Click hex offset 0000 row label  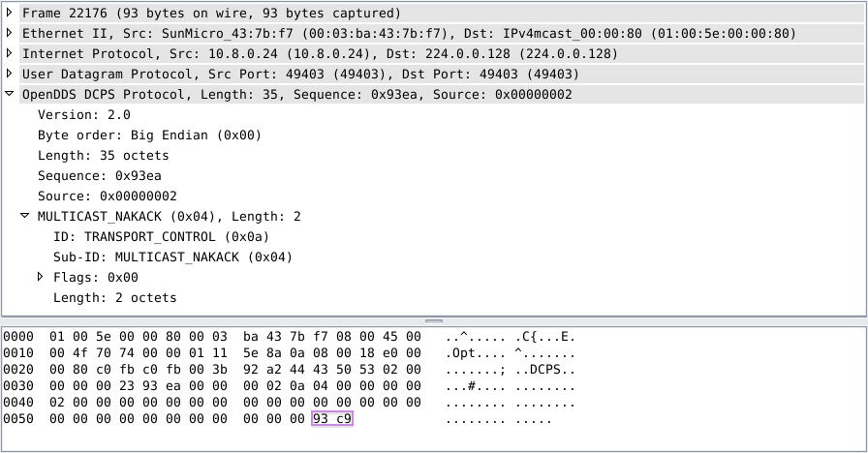click(x=18, y=337)
